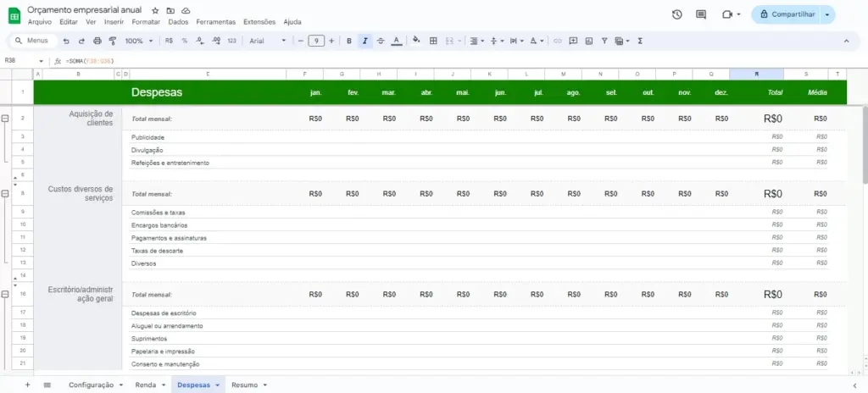Search the Menus box
This screenshot has height=393, width=868.
click(x=34, y=41)
